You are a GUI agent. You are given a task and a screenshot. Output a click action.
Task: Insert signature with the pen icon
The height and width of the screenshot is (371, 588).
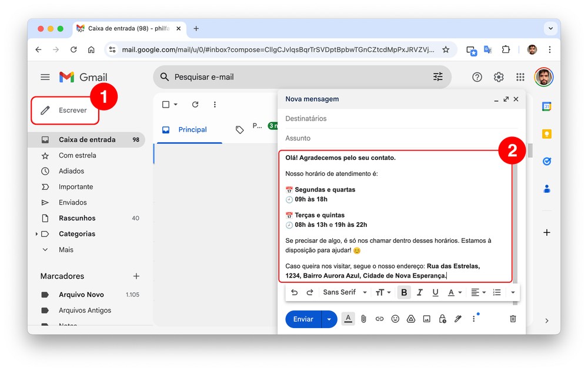click(x=458, y=319)
